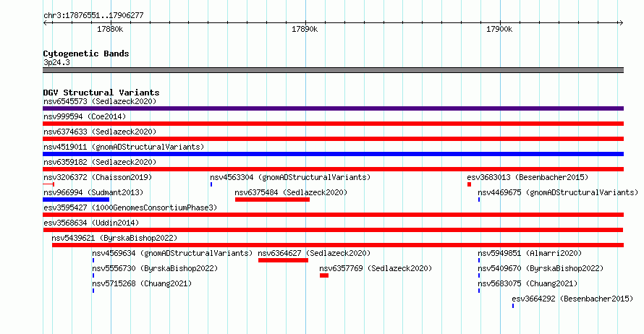
Task: Select the blue nsv5683075 variant marker
Action: point(479,291)
